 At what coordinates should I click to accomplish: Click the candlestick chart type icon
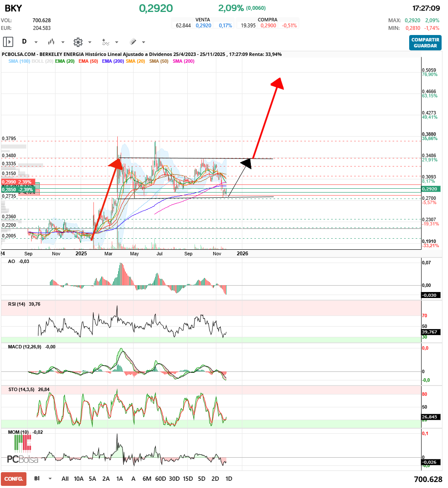51,42
